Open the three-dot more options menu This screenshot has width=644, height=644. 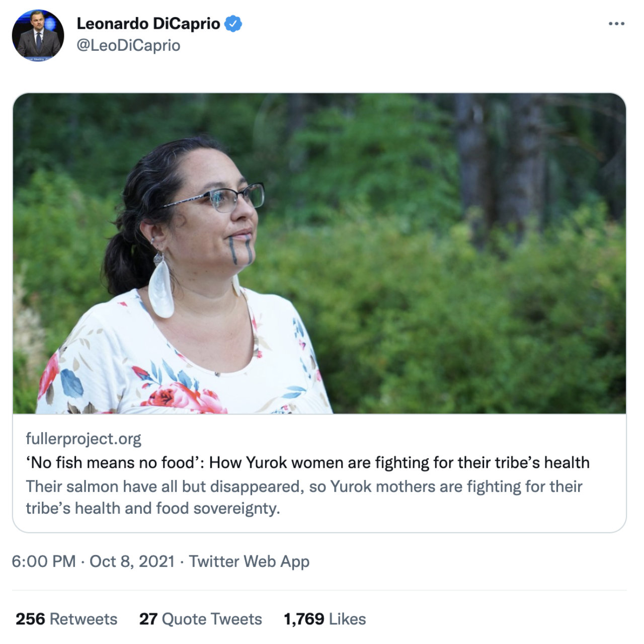(x=616, y=24)
